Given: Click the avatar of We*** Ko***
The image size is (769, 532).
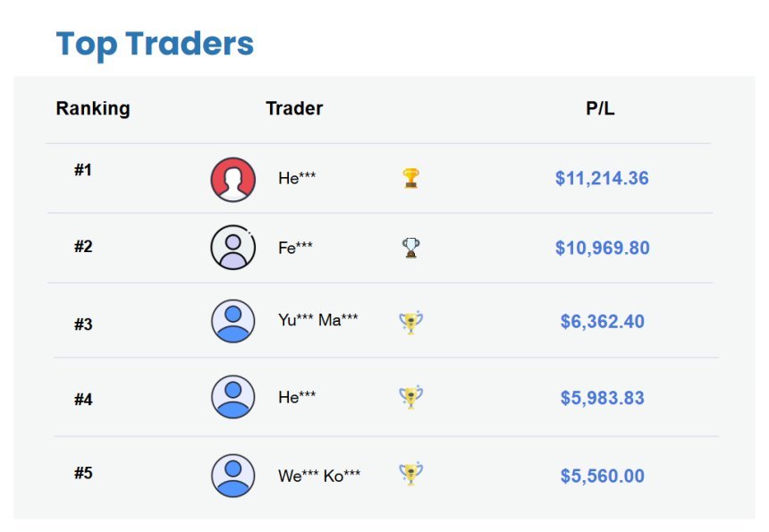Looking at the screenshot, I should pos(233,475).
